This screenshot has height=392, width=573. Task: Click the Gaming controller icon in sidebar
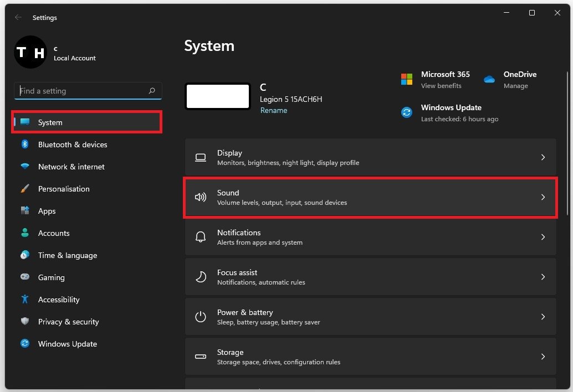(x=25, y=277)
